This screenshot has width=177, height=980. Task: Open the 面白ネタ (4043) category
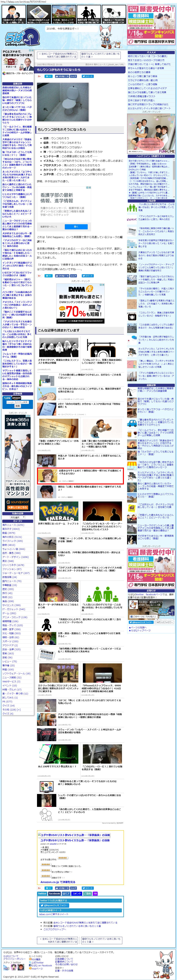tap(11, 529)
